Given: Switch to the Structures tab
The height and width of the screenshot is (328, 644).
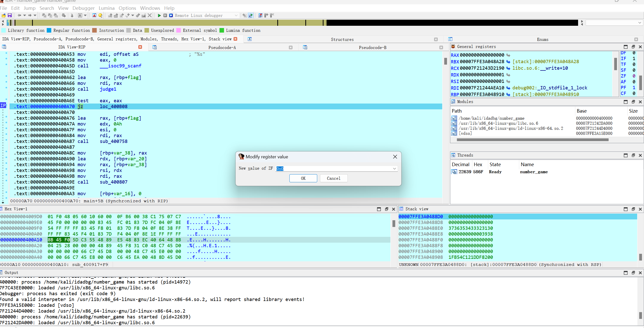Looking at the screenshot, I should point(342,39).
